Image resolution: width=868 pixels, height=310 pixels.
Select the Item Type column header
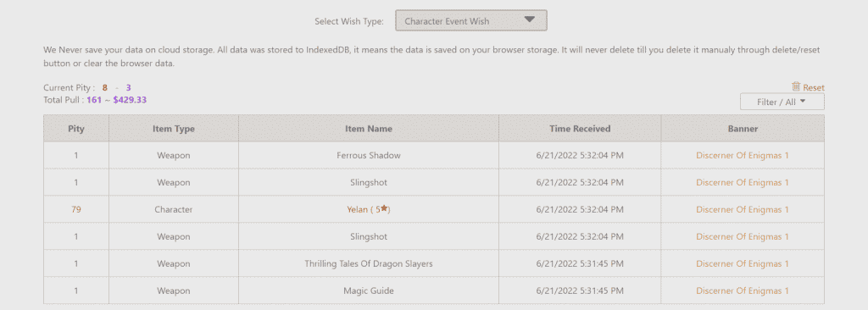coord(174,129)
